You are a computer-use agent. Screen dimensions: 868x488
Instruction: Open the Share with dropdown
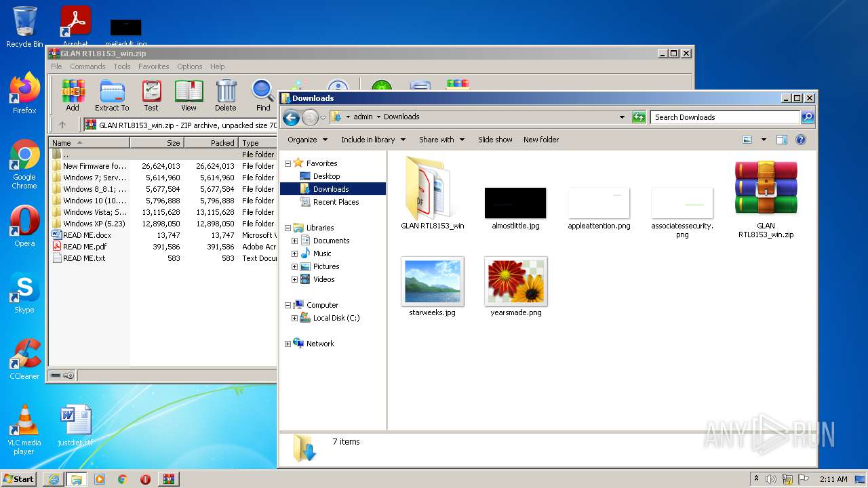tap(441, 140)
